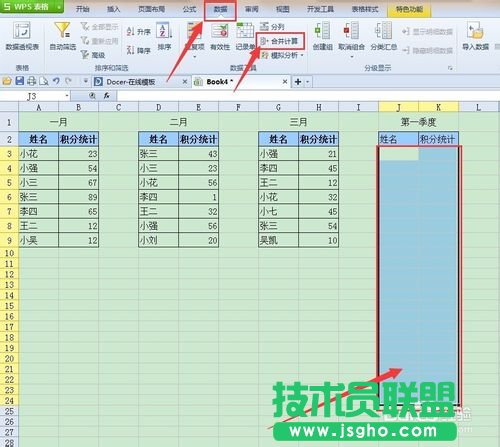
Task: Select column L header
Action: coord(478,107)
